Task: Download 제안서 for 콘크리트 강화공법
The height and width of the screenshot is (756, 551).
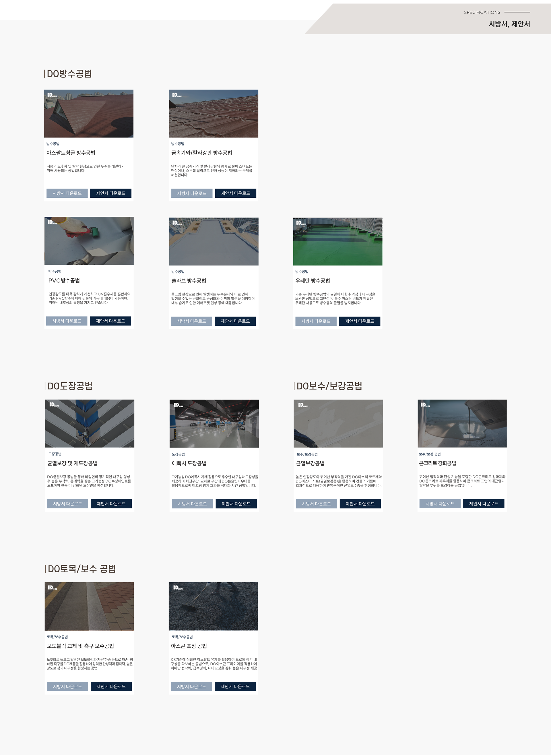Action: (x=484, y=503)
